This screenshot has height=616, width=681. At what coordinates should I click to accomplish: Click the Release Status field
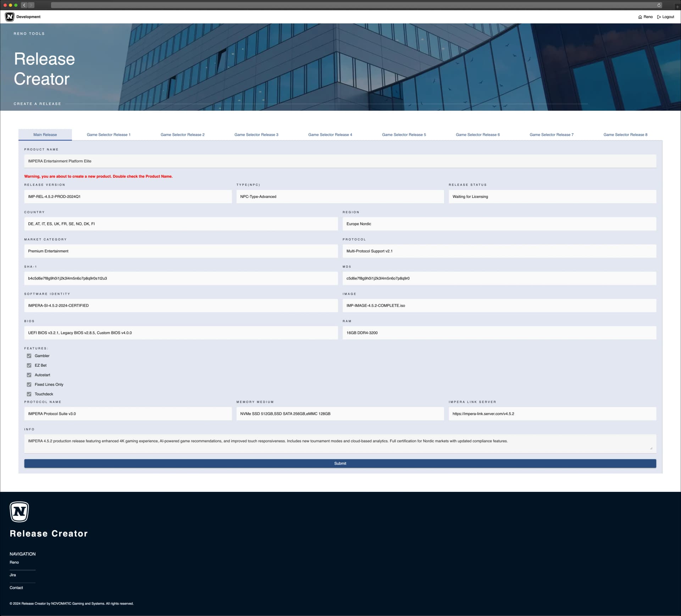pyautogui.click(x=552, y=197)
